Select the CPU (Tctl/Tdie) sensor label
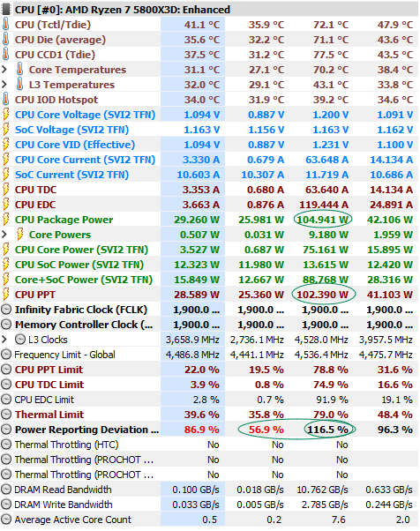420x531 pixels. [53, 25]
